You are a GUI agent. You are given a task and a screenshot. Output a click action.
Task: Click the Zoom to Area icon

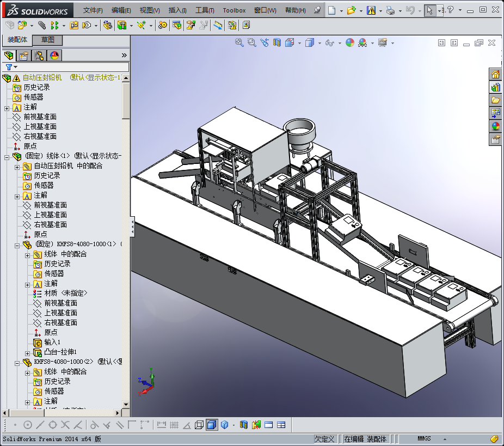click(x=251, y=42)
